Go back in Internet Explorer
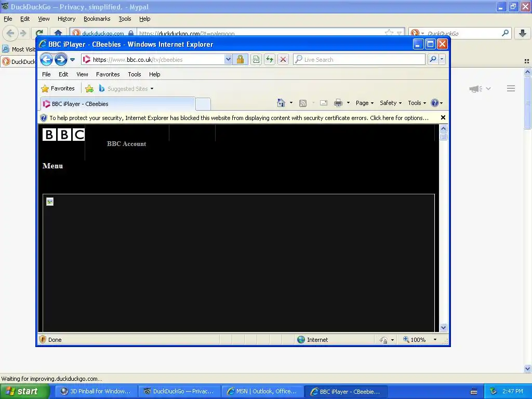The height and width of the screenshot is (399, 532). coord(46,60)
